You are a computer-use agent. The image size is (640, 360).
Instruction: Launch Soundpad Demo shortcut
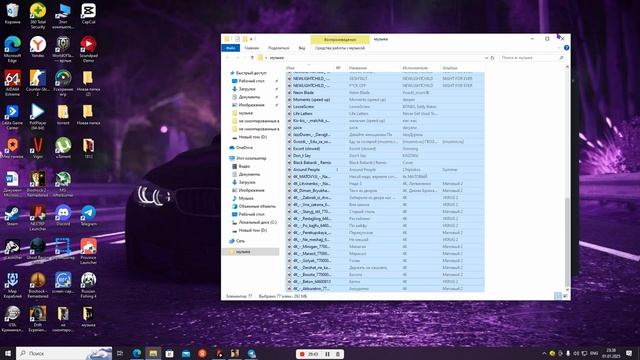89,49
